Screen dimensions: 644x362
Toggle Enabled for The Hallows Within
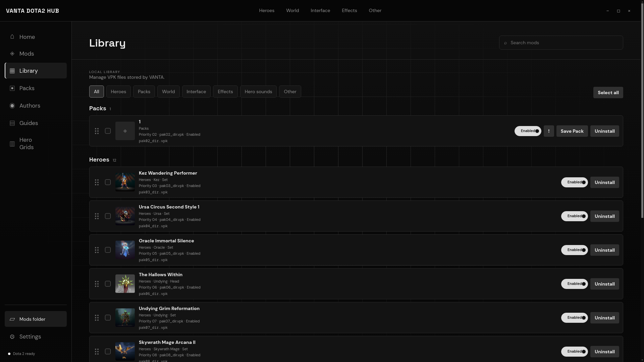coord(575,284)
